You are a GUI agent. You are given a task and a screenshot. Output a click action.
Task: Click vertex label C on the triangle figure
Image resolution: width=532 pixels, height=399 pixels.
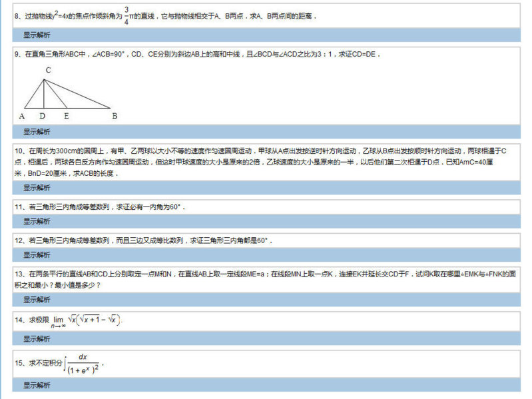pyautogui.click(x=48, y=70)
